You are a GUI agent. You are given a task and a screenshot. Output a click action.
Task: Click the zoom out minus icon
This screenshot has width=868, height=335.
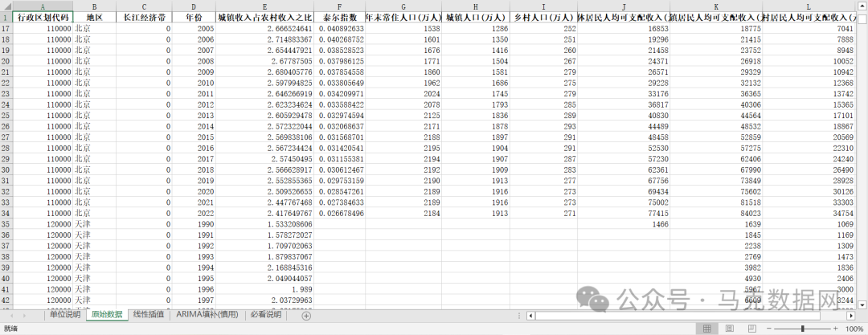(x=770, y=329)
